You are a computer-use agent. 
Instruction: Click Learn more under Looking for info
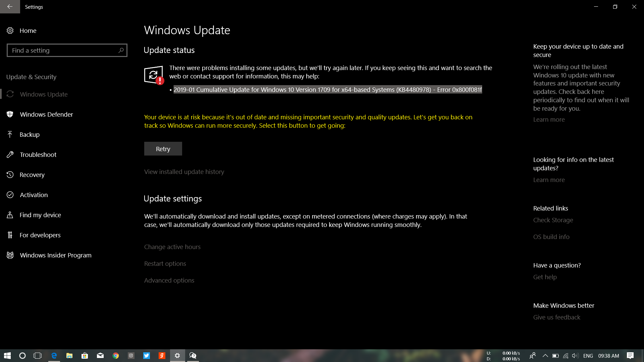(x=549, y=180)
